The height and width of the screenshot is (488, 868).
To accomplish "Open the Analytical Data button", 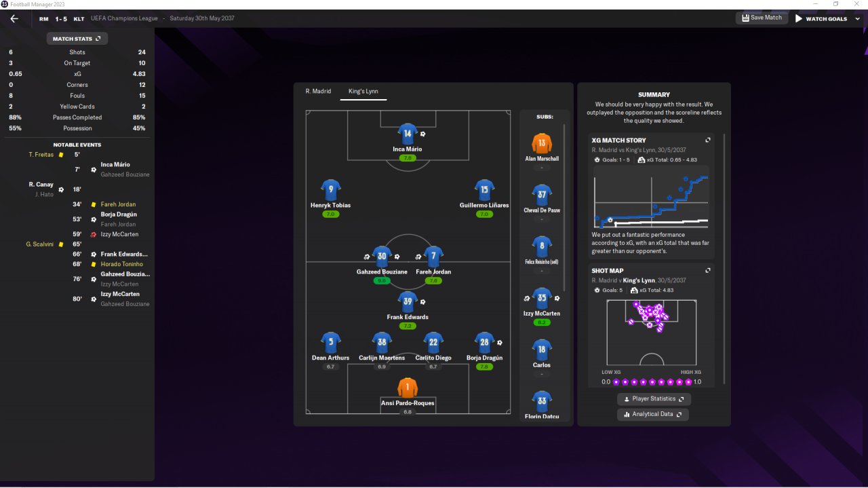I will click(653, 414).
